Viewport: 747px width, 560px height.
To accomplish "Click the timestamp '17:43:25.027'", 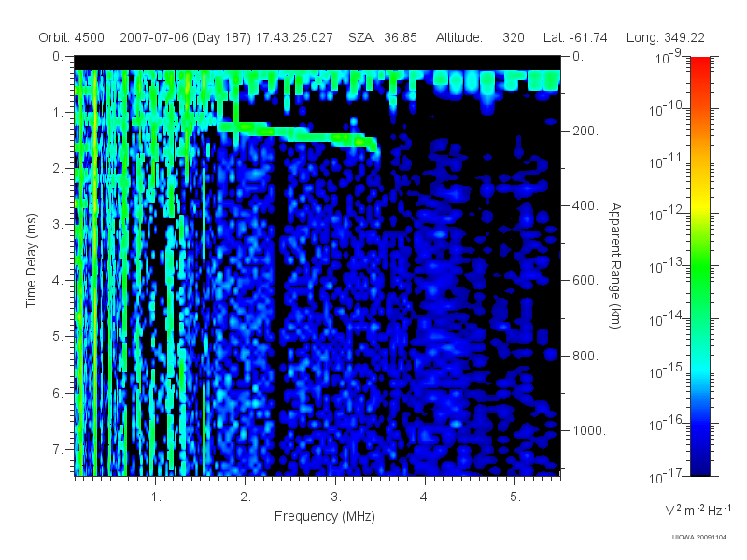I will click(294, 37).
